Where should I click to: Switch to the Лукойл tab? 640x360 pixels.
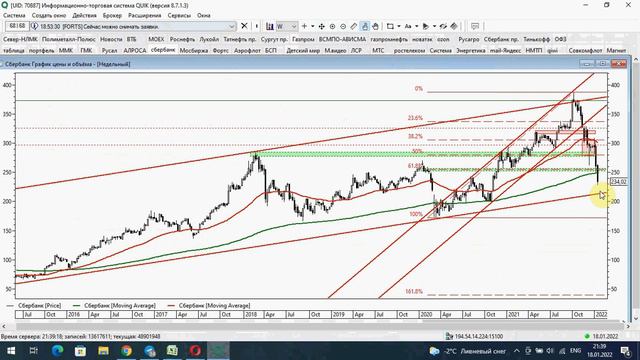click(209, 40)
